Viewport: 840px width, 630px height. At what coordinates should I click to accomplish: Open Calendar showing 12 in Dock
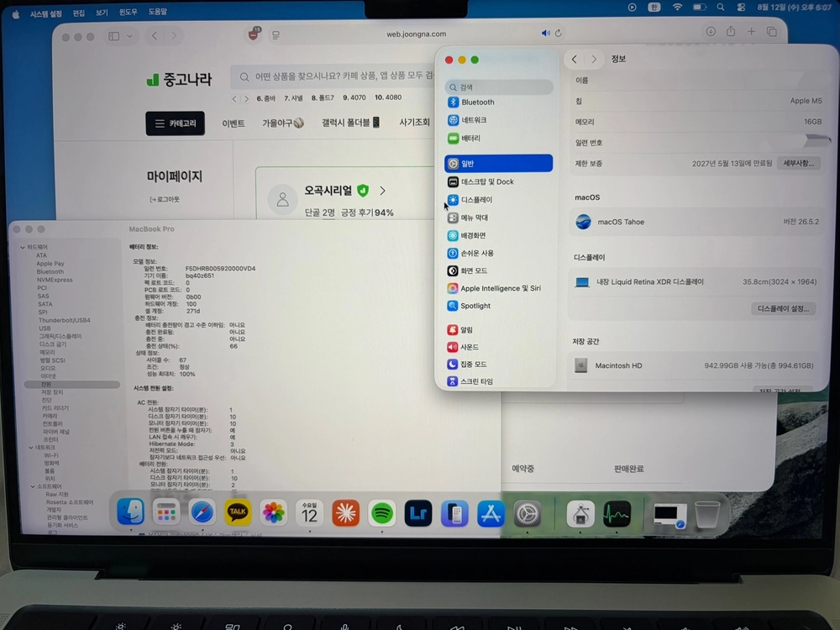tap(309, 513)
